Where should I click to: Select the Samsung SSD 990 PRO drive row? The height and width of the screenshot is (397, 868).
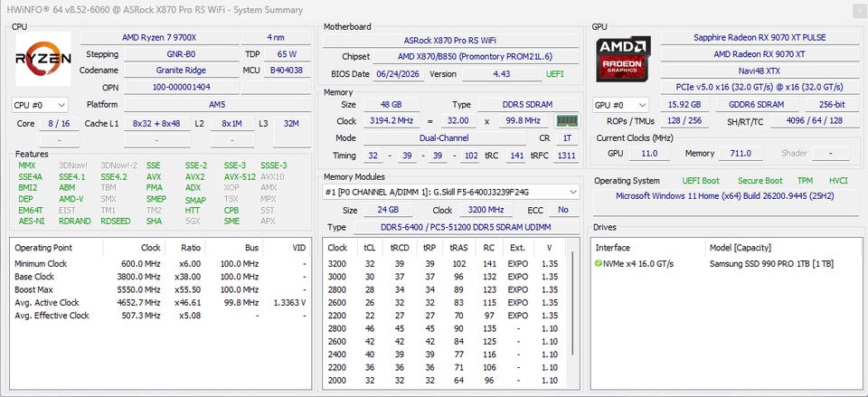click(725, 263)
